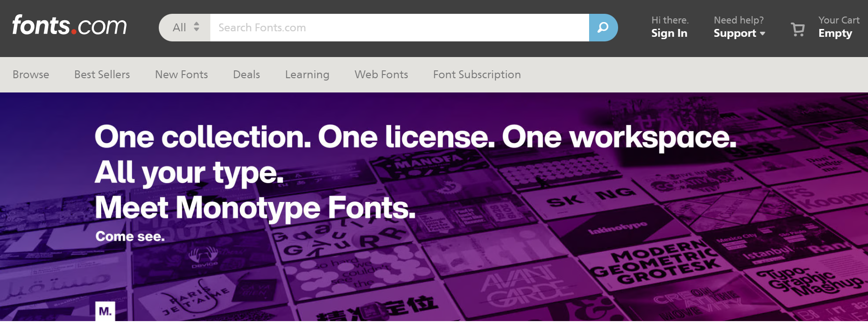
Task: Focus the Search Fonts.com field
Action: click(399, 28)
